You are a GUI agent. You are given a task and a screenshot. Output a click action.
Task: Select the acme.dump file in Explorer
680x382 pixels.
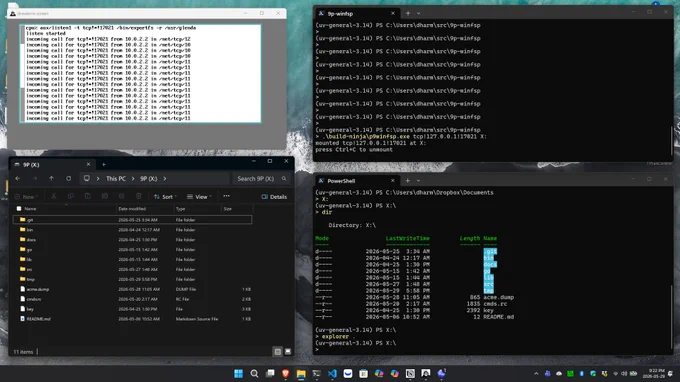coord(132,289)
